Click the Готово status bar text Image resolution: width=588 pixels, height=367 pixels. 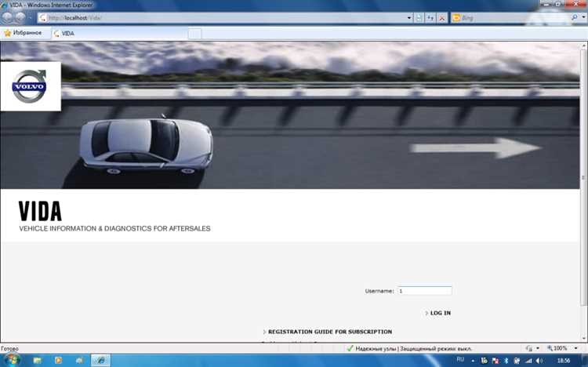click(9, 349)
